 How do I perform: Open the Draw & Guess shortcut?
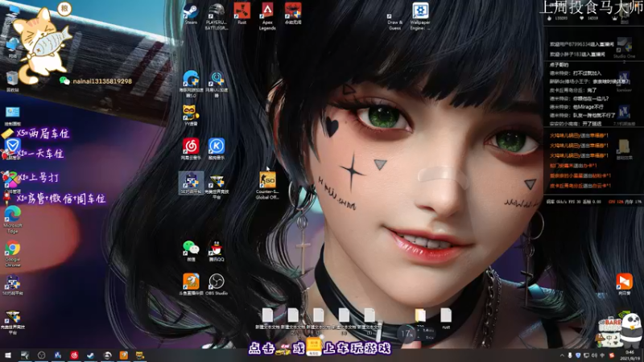pos(394,19)
